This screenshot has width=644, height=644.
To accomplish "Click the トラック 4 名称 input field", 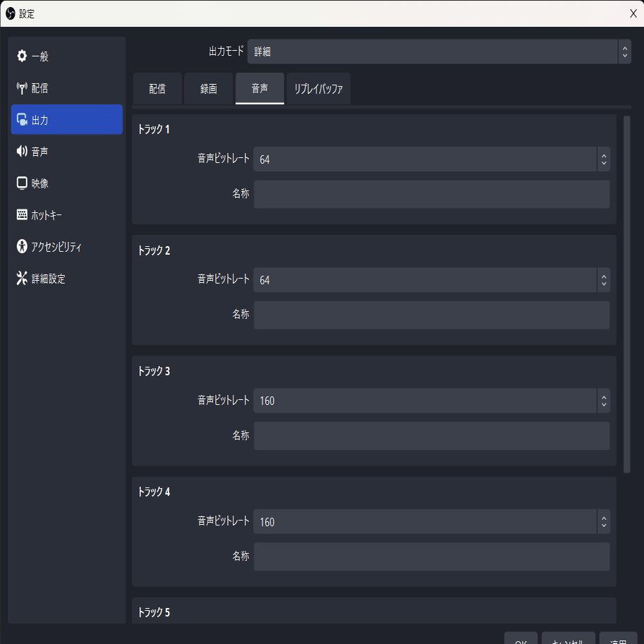I will coord(432,557).
